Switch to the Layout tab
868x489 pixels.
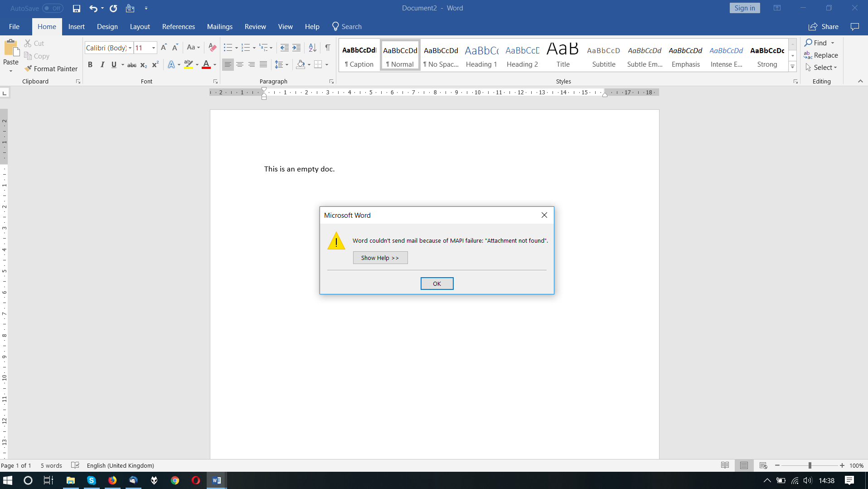[x=140, y=27]
